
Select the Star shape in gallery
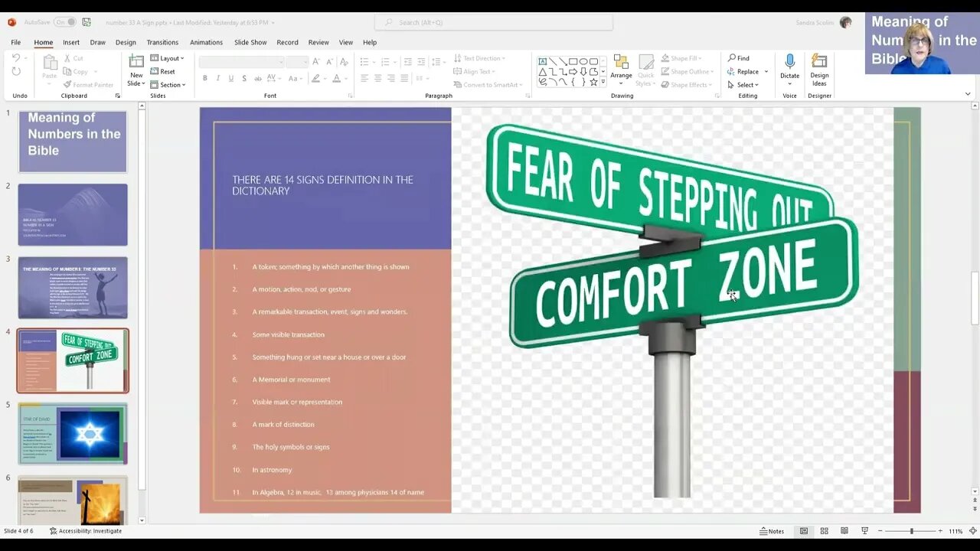tap(593, 81)
